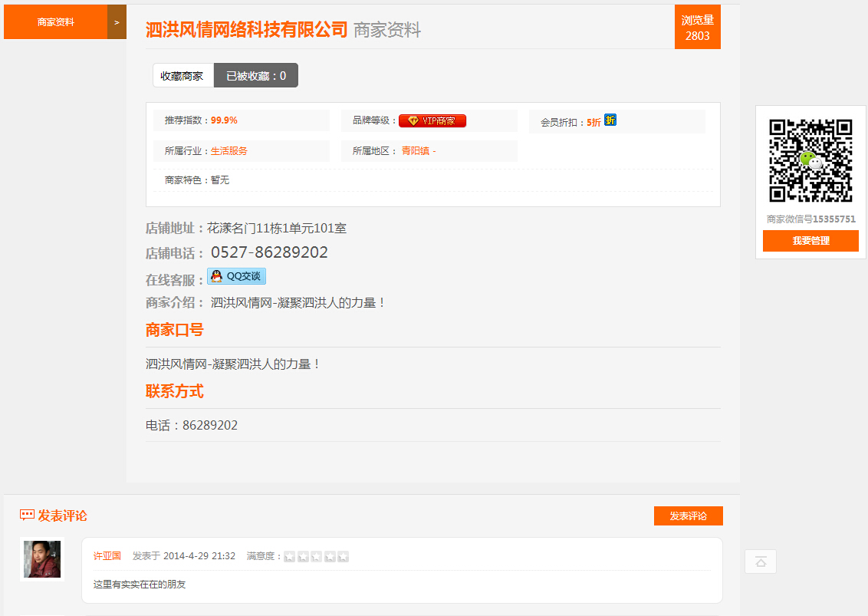Expand the orange arrow on the 商家资料 sidebar

(117, 22)
